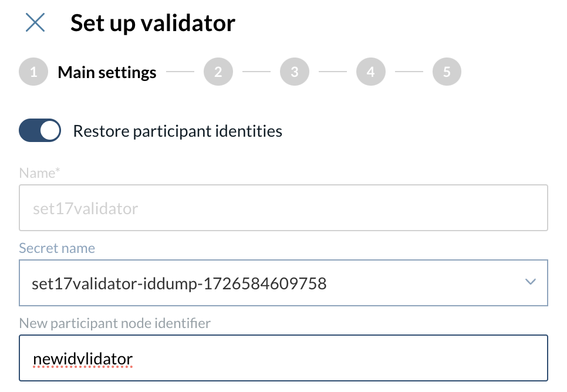
Task: Open the Secret name combo box
Action: [283, 283]
